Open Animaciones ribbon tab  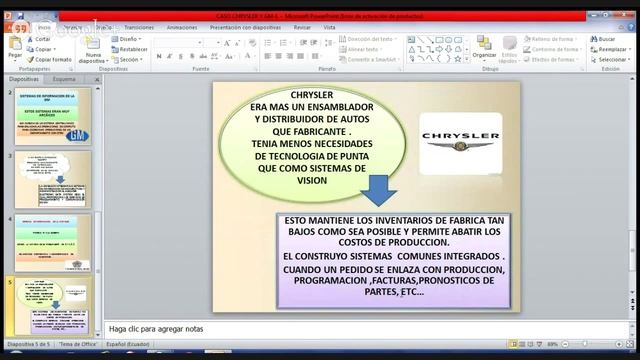click(182, 27)
